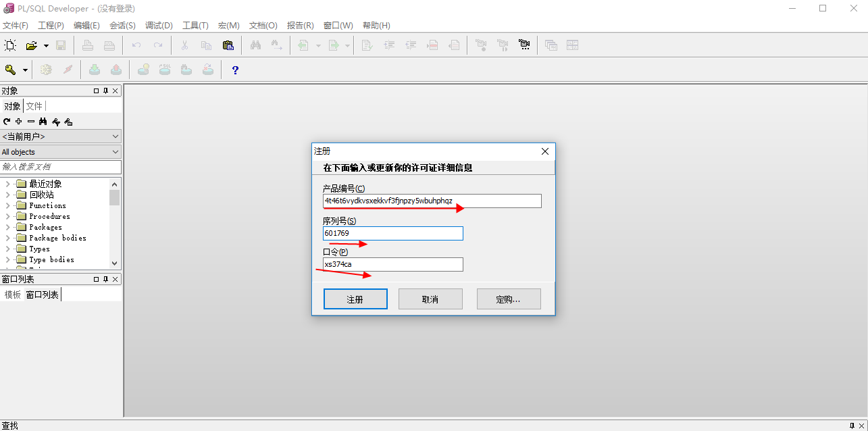Click the 注册 button in the dialog
Viewport: 868px width, 431px height.
tap(355, 299)
